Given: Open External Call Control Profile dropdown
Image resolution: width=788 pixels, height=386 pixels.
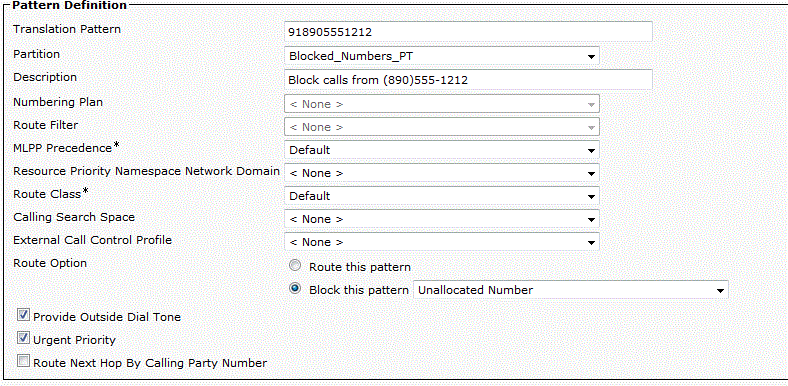Looking at the screenshot, I should (x=442, y=242).
